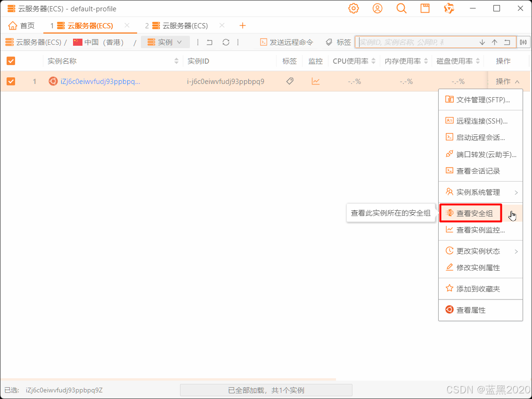
Task: Choose 查看实例监控... menu item
Action: (481, 230)
